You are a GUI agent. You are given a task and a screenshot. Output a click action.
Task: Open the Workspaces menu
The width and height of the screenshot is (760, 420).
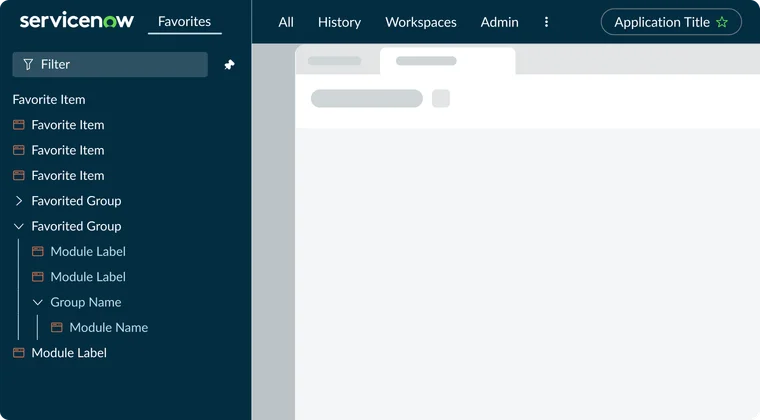(421, 22)
